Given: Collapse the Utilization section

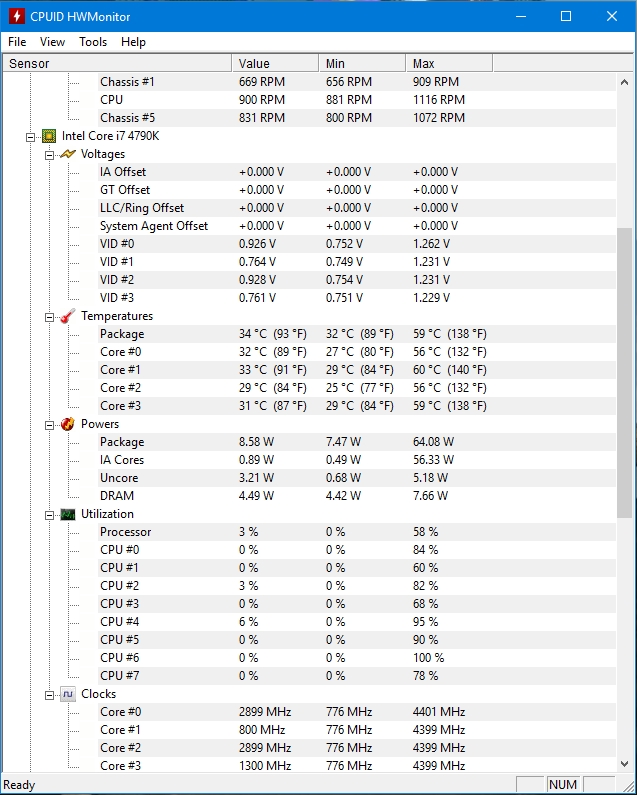Looking at the screenshot, I should coord(49,515).
